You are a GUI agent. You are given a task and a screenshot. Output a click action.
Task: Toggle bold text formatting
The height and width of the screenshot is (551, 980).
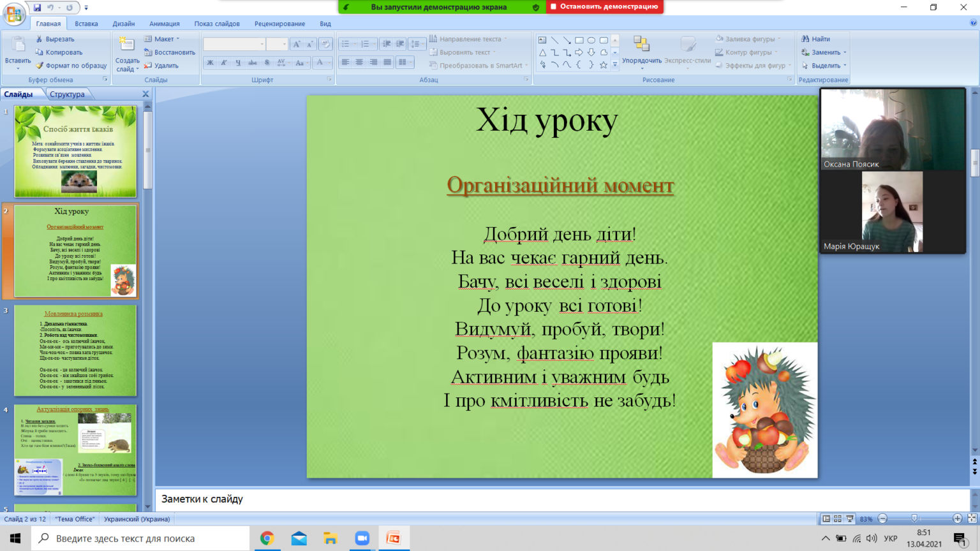(210, 62)
